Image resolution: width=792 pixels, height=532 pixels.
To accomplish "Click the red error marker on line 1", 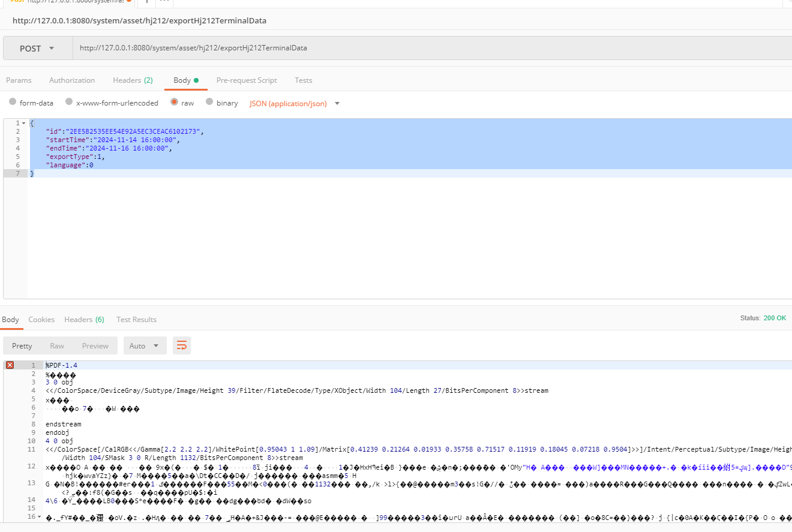I will tap(10, 365).
